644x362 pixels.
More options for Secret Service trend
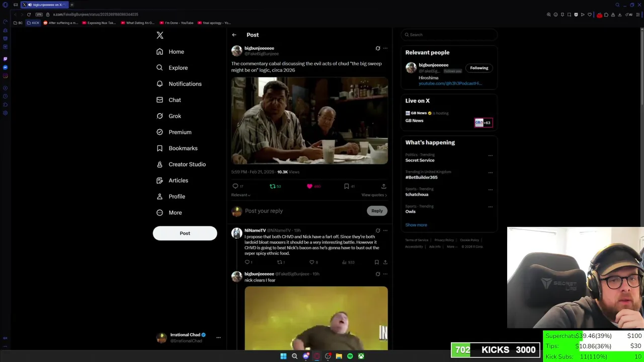tap(491, 155)
